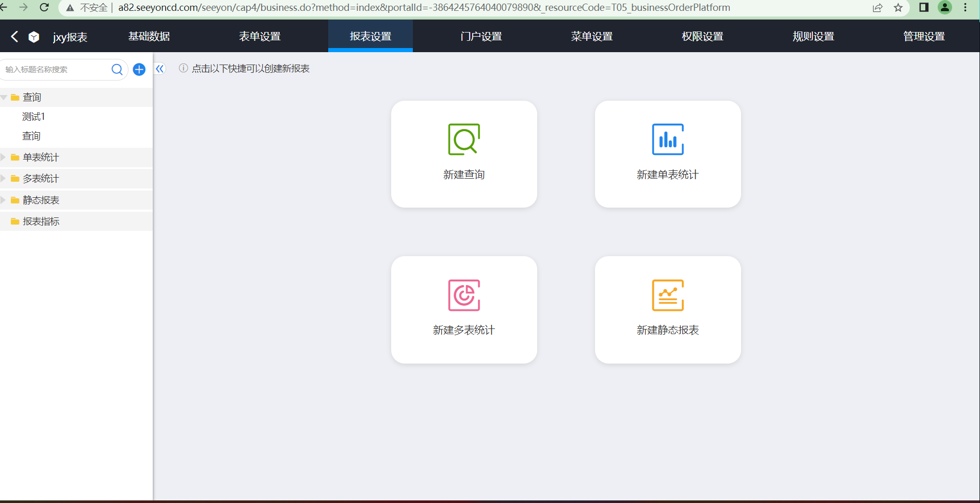
Task: Collapse sidebar with double-chevron icon
Action: [x=160, y=69]
